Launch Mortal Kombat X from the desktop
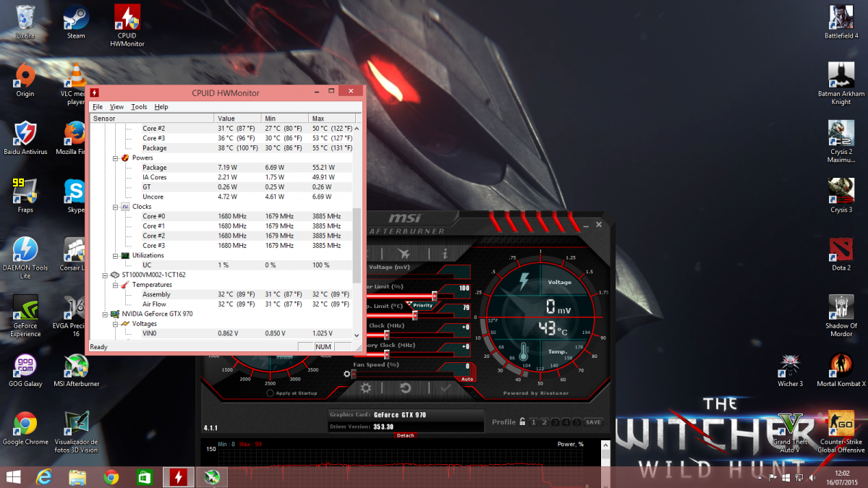 [841, 369]
